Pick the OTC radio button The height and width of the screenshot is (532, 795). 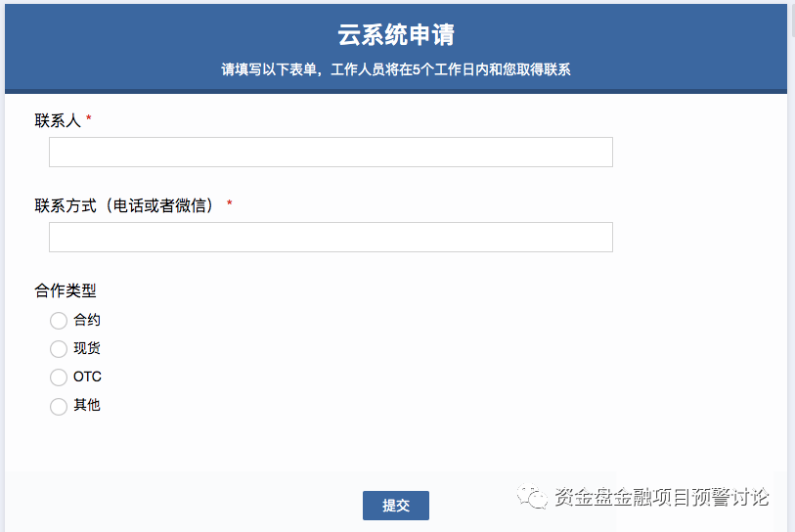(x=59, y=377)
